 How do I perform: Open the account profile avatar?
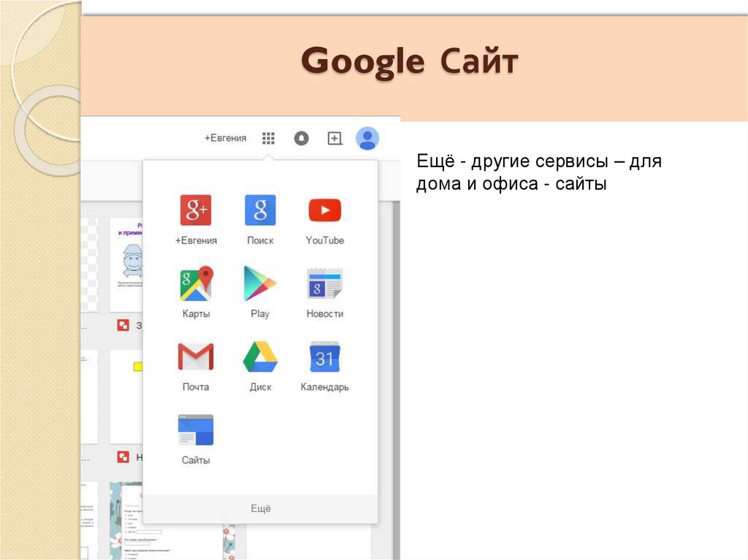click(367, 138)
